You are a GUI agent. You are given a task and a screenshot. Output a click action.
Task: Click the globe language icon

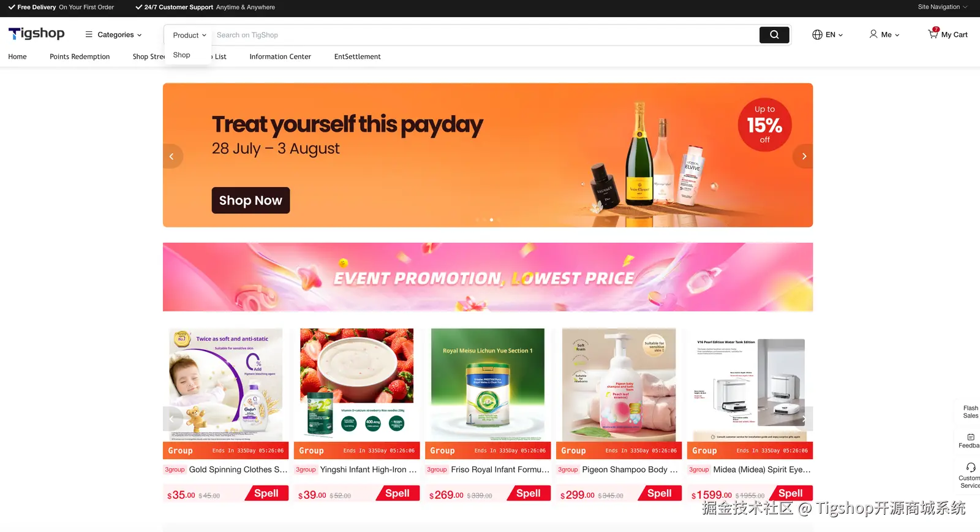coord(817,35)
